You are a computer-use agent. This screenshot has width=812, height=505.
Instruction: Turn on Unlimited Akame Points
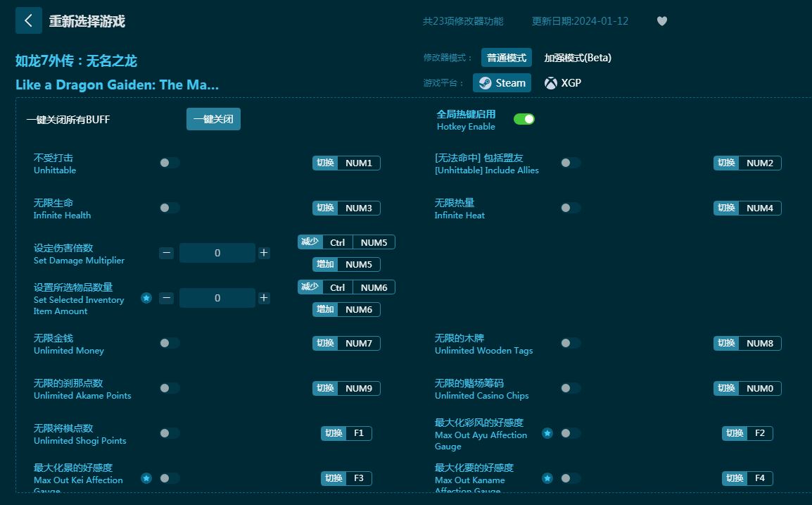click(x=170, y=388)
